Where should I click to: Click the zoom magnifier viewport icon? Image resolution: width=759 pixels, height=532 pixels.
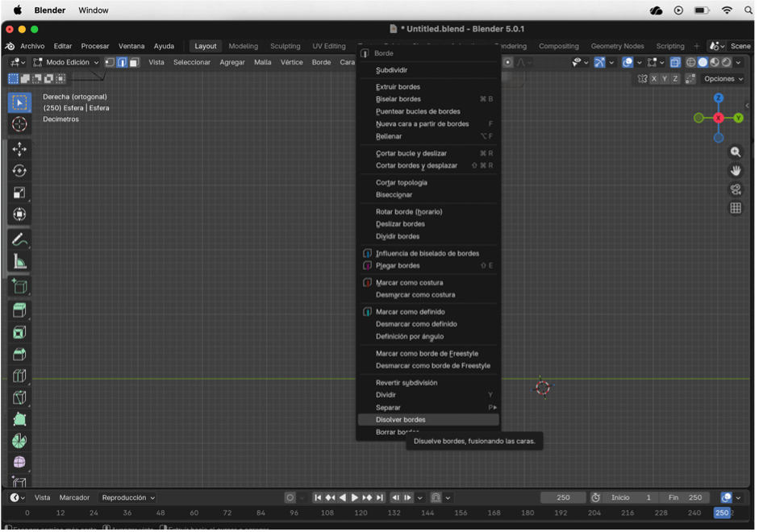(x=736, y=152)
